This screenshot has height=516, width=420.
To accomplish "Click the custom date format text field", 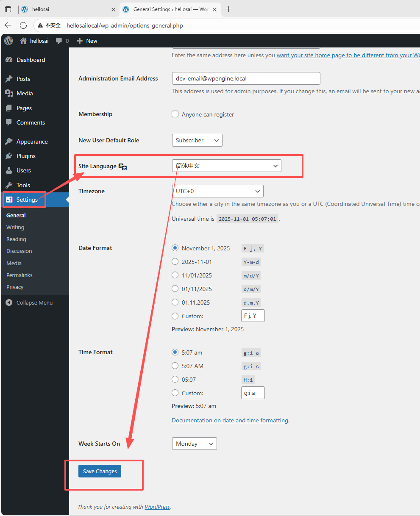I will click(x=253, y=316).
